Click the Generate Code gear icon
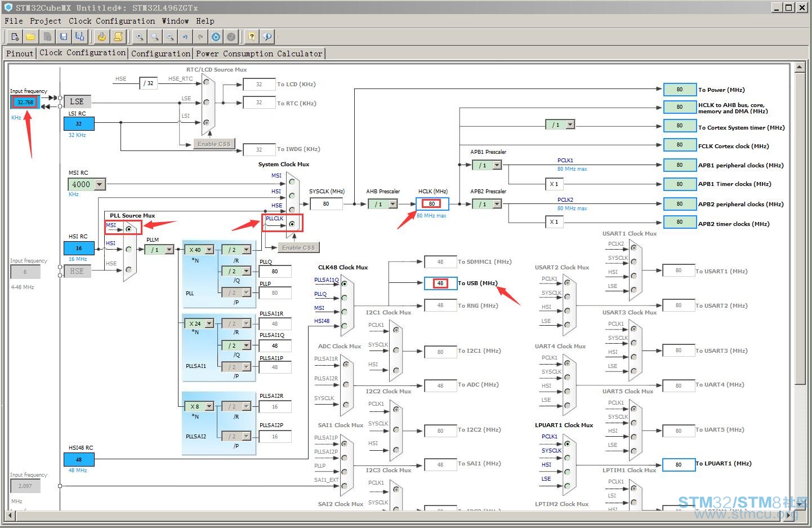 tap(102, 37)
